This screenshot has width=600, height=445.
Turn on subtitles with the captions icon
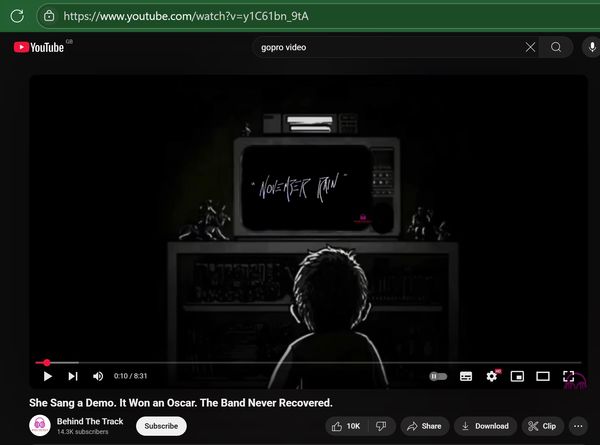[x=466, y=376]
